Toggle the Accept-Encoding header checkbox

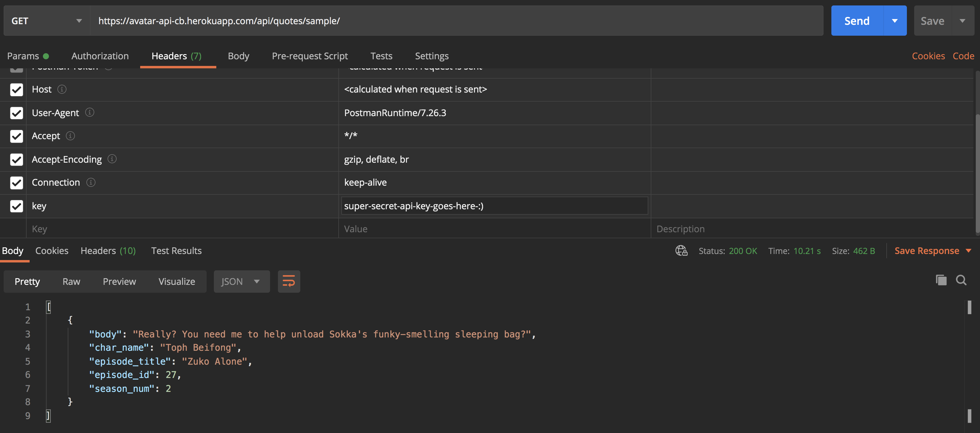click(x=16, y=158)
